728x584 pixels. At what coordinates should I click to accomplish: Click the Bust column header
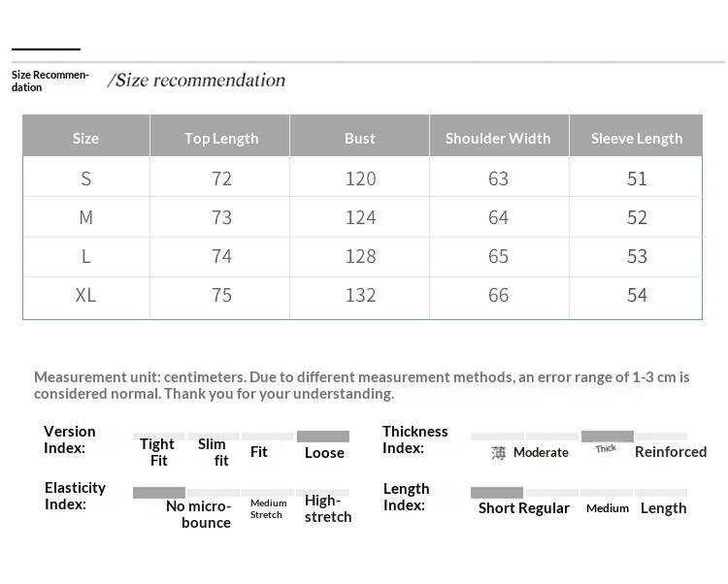click(x=359, y=138)
